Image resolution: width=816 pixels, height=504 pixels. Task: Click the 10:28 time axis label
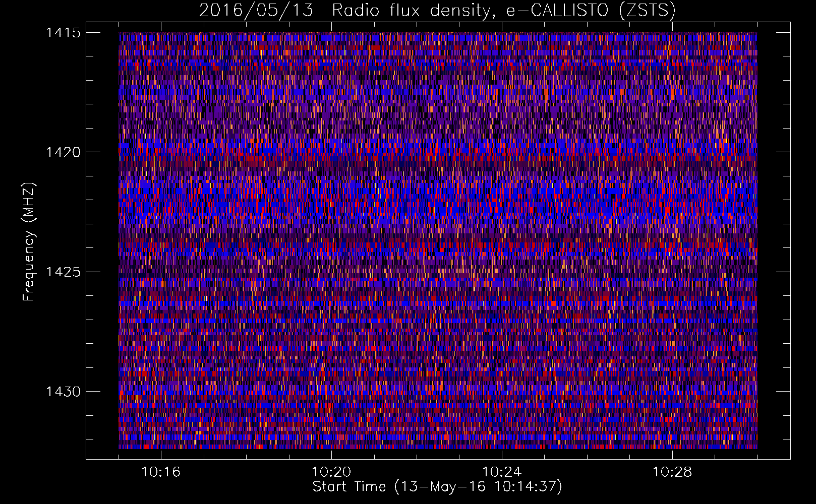click(x=672, y=472)
